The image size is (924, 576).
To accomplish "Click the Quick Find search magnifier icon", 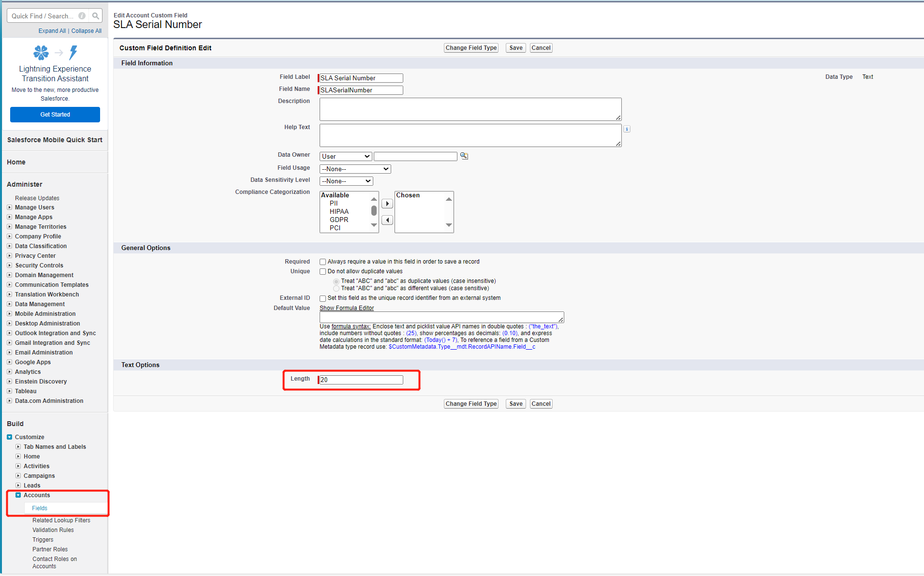I will 96,15.
